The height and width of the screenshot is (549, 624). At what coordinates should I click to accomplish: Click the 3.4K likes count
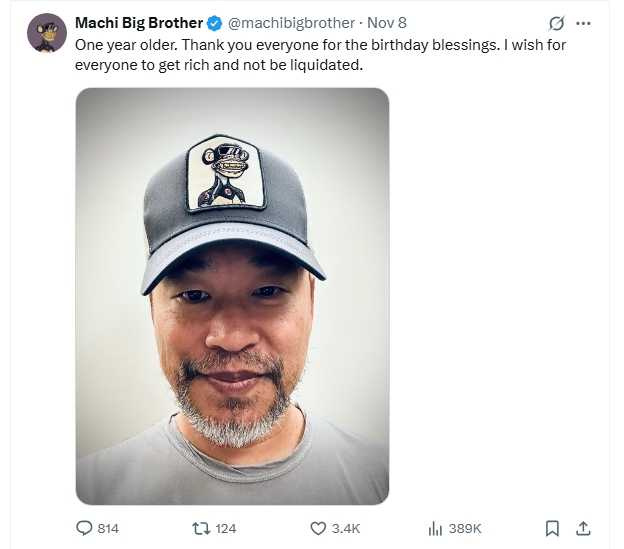point(346,528)
